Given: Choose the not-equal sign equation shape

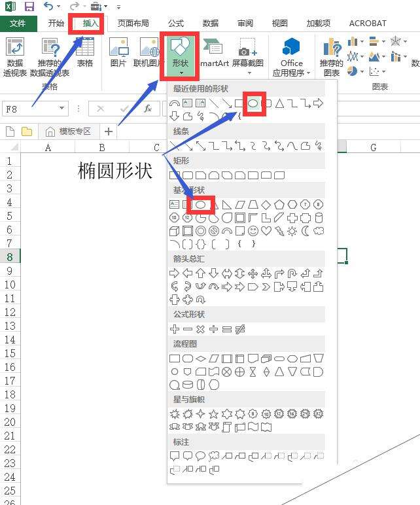Looking at the screenshot, I should (x=240, y=329).
